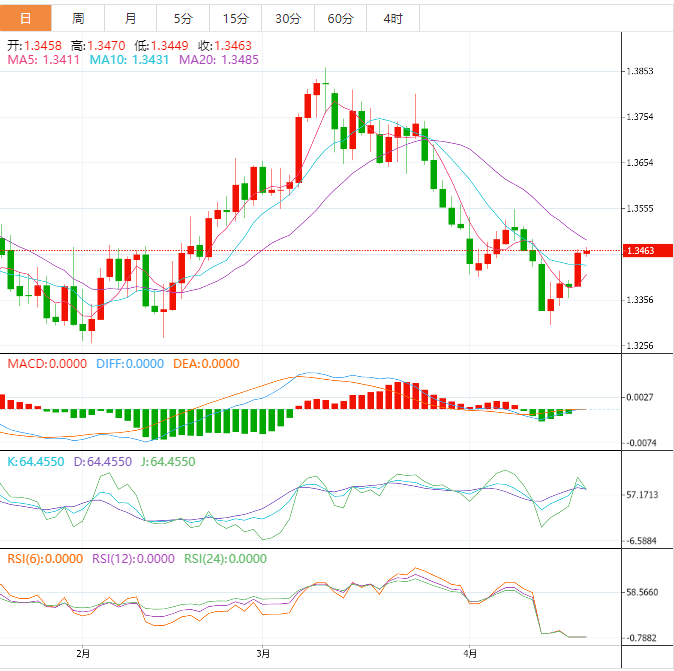Viewport: 674px width, 671px height.
Task: Click the 4月 date axis marker
Action: coord(470,653)
